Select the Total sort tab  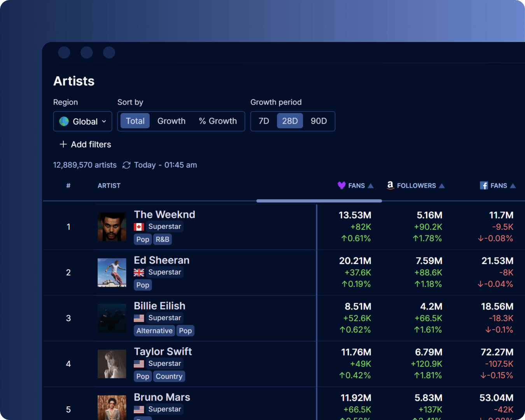click(135, 121)
